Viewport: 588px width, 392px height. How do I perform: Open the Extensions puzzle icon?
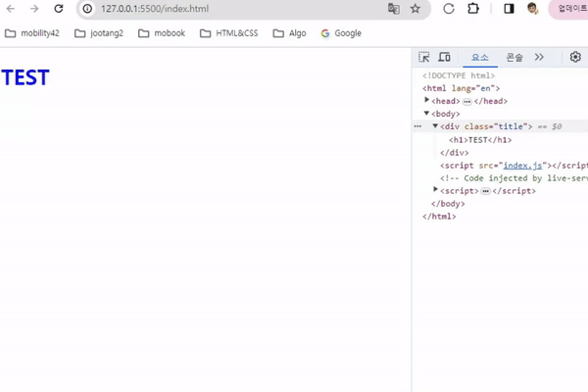pyautogui.click(x=473, y=8)
